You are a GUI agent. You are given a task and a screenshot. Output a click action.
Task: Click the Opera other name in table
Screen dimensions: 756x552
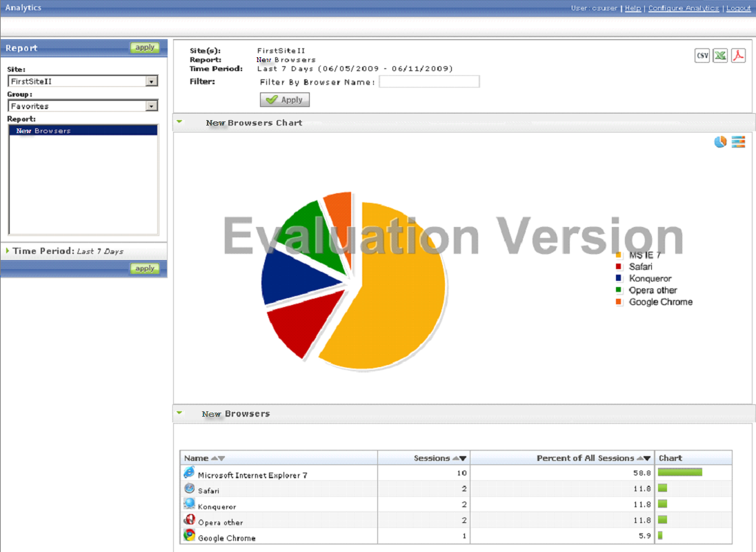[220, 522]
